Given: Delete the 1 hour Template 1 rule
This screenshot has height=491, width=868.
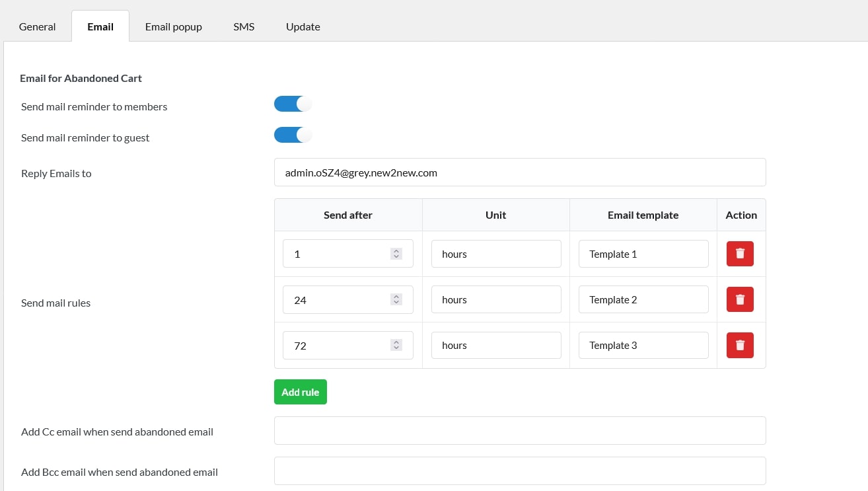Looking at the screenshot, I should [x=740, y=254].
